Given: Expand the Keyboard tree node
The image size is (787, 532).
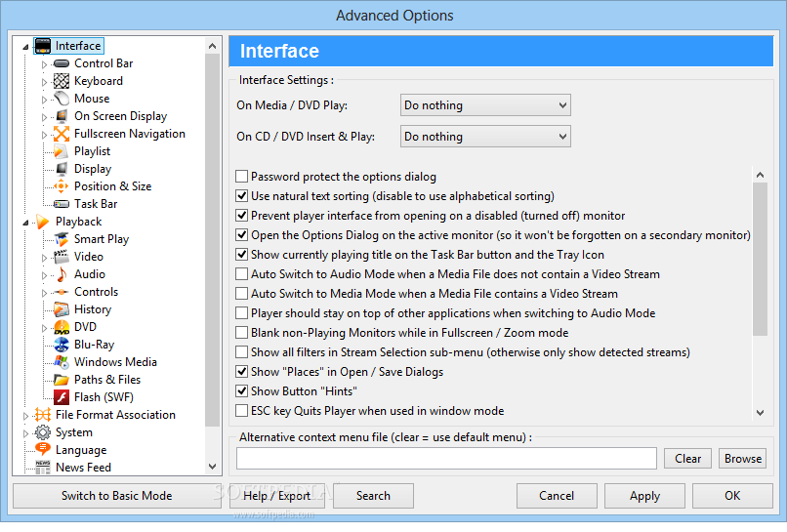Looking at the screenshot, I should (44, 82).
